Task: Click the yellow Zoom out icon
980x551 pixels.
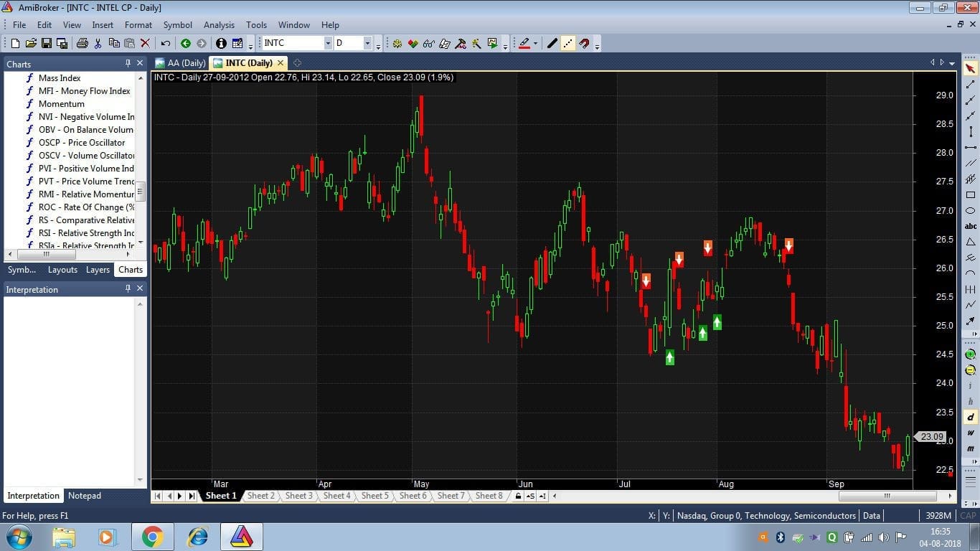Action: (970, 370)
